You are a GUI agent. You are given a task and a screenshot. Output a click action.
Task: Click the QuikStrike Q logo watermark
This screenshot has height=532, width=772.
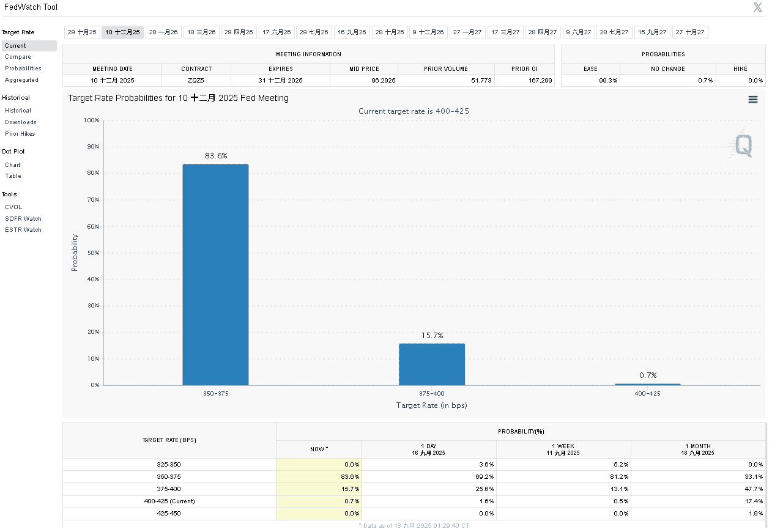coord(743,146)
